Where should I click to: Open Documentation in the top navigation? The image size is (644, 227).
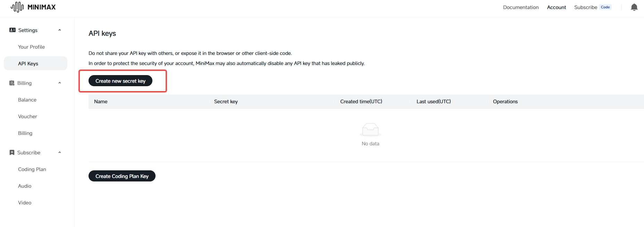pos(521,7)
